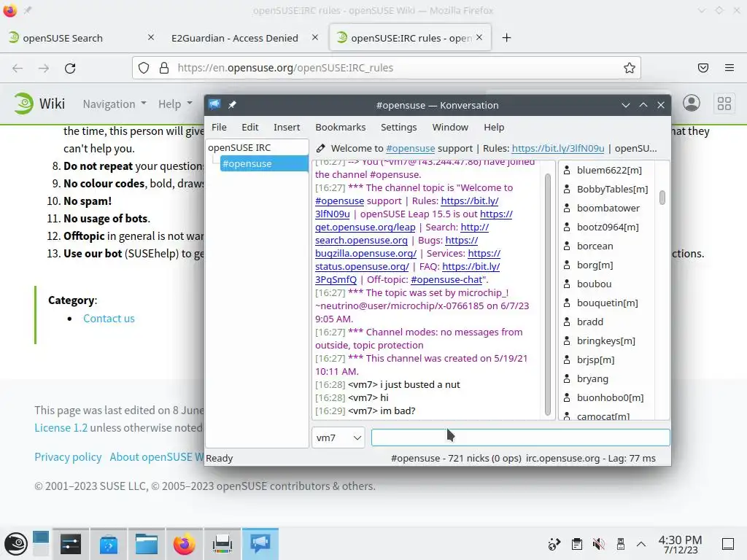Select nick bouquetin[m] in user list
This screenshot has height=560, width=747.
(606, 303)
